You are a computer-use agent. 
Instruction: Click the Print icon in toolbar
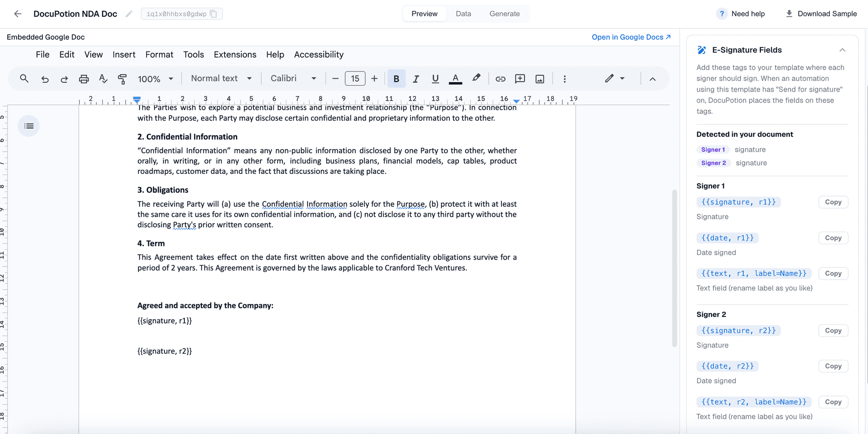click(x=84, y=79)
